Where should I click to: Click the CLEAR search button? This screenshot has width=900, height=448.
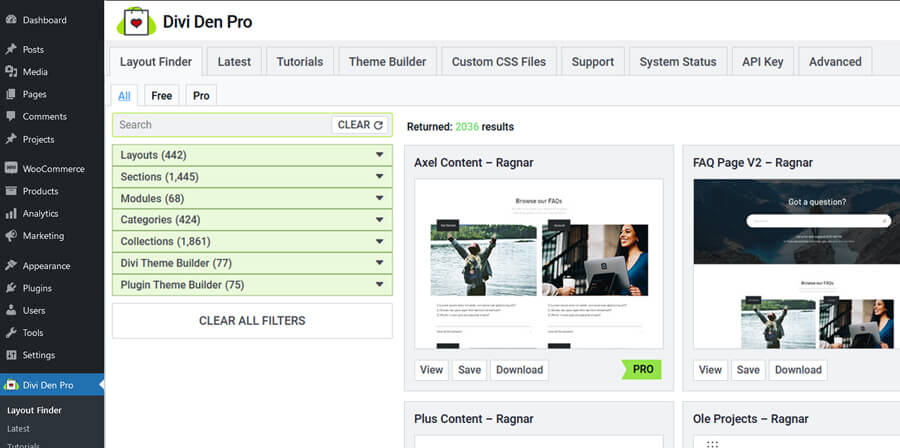coord(360,125)
